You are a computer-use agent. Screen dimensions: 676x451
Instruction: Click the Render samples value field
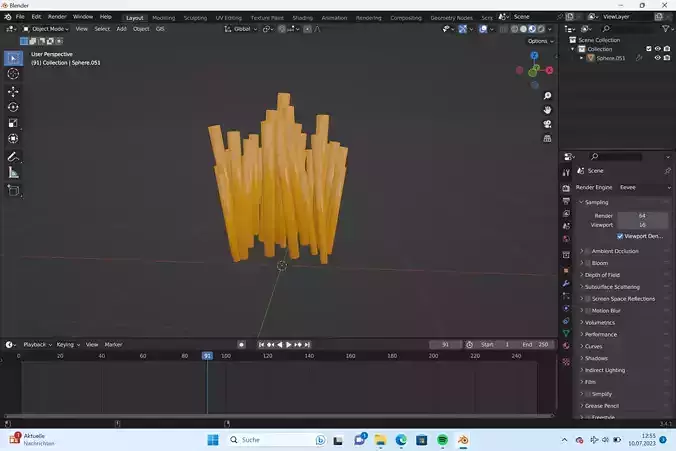click(642, 216)
